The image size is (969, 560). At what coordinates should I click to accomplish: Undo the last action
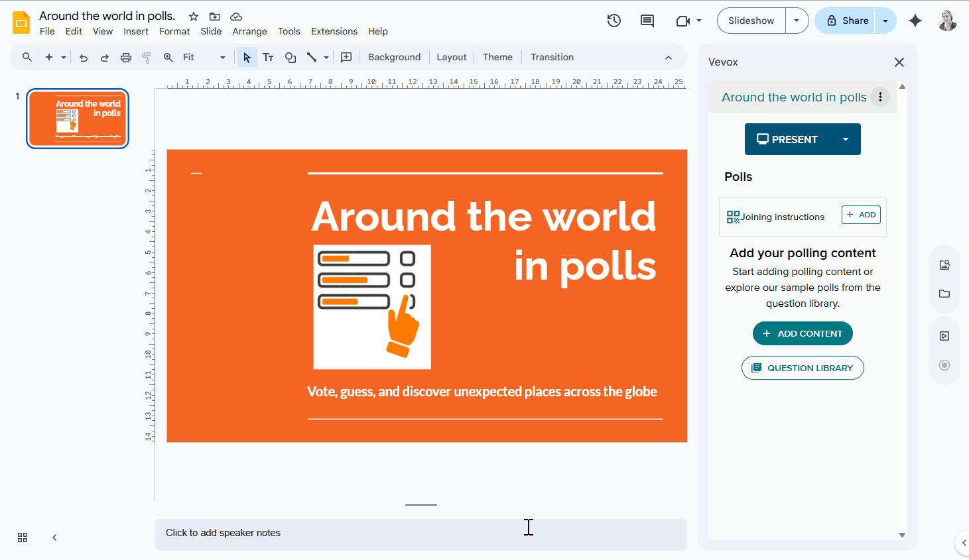[83, 57]
